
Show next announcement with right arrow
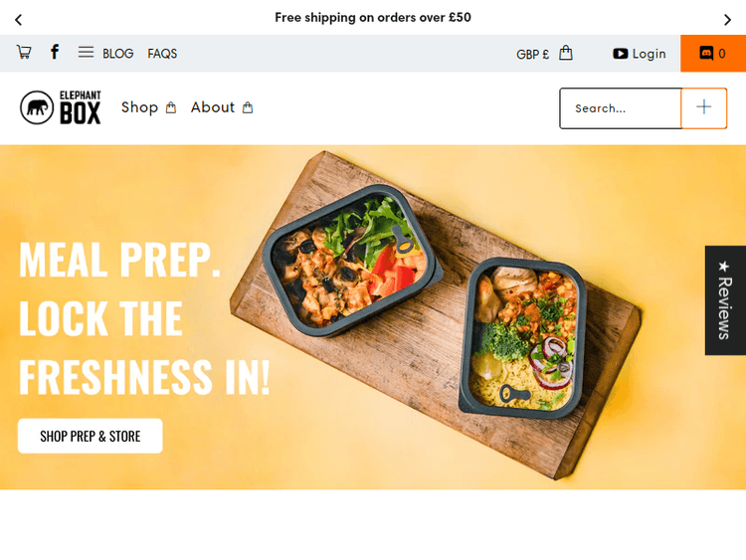coord(727,20)
